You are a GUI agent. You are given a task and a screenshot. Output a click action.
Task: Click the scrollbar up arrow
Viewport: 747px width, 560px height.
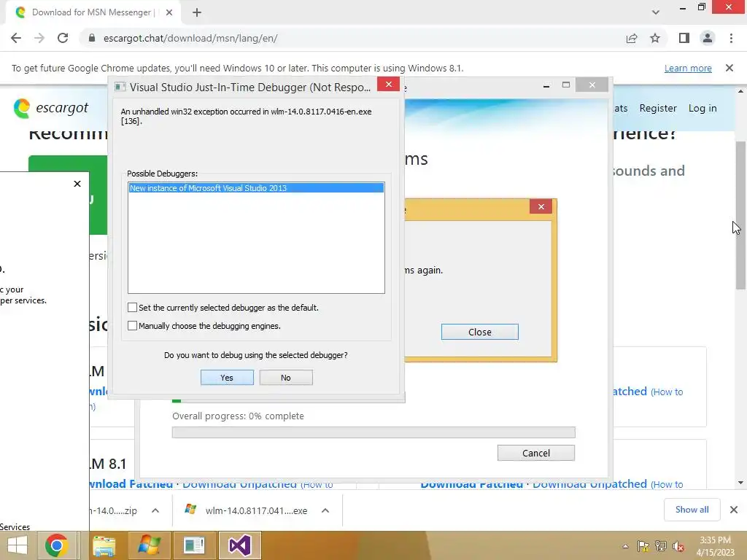(x=740, y=91)
